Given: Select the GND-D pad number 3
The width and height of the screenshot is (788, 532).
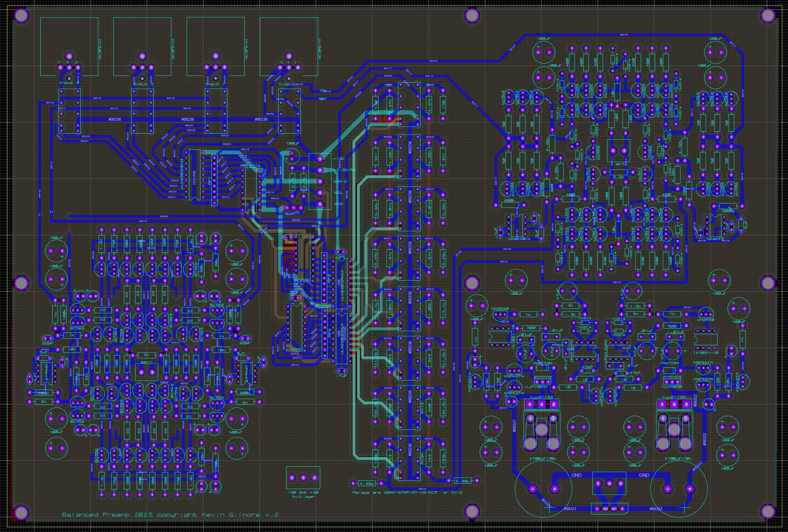Looking at the screenshot, I should pos(320,181).
